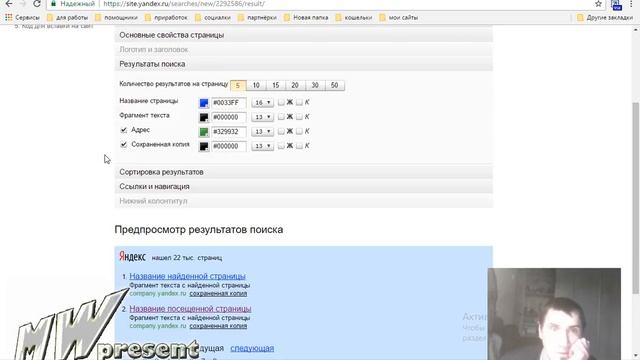
Task: Open the 'Новая папка' bookmark folder
Action: click(306, 18)
